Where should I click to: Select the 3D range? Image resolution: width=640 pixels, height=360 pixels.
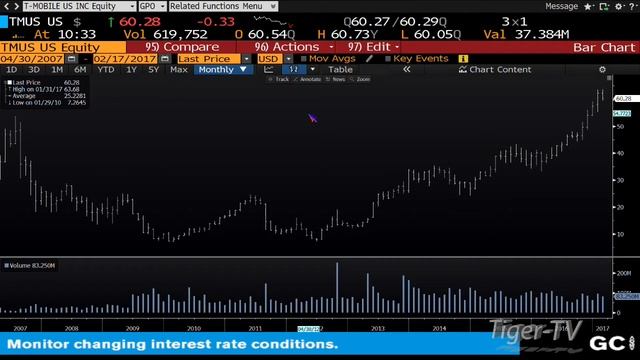point(34,70)
